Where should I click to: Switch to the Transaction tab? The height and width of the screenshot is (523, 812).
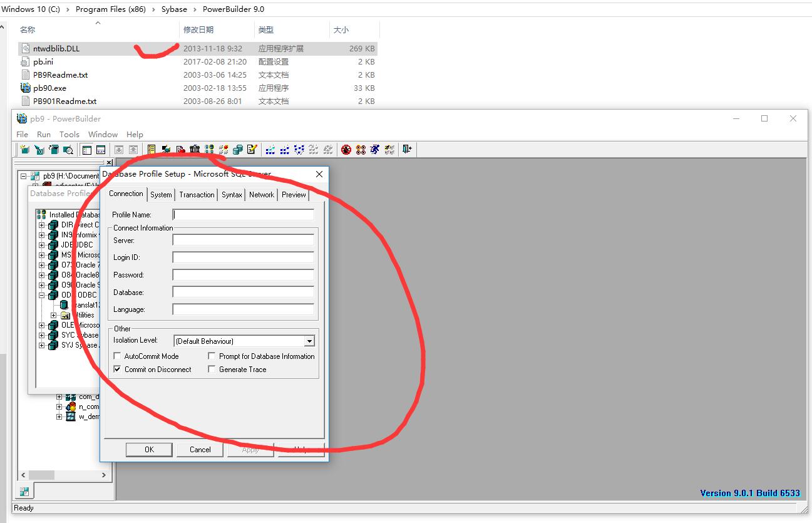(x=197, y=195)
